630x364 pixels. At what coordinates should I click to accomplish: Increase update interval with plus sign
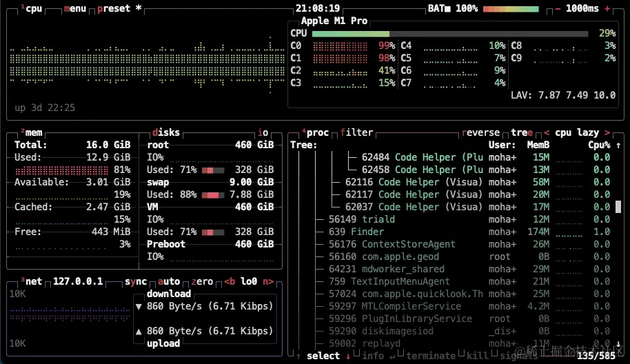tap(607, 8)
